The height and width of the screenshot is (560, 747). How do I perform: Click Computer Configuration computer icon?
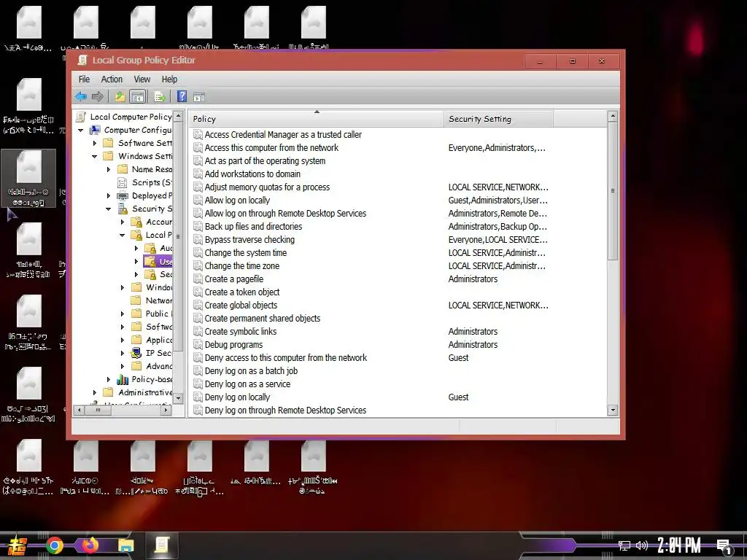click(x=96, y=130)
